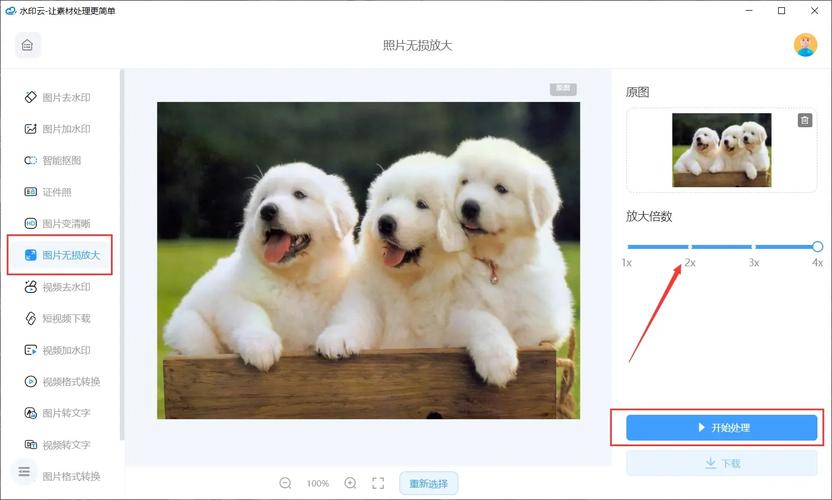Open 证件照 tool

[x=48, y=192]
